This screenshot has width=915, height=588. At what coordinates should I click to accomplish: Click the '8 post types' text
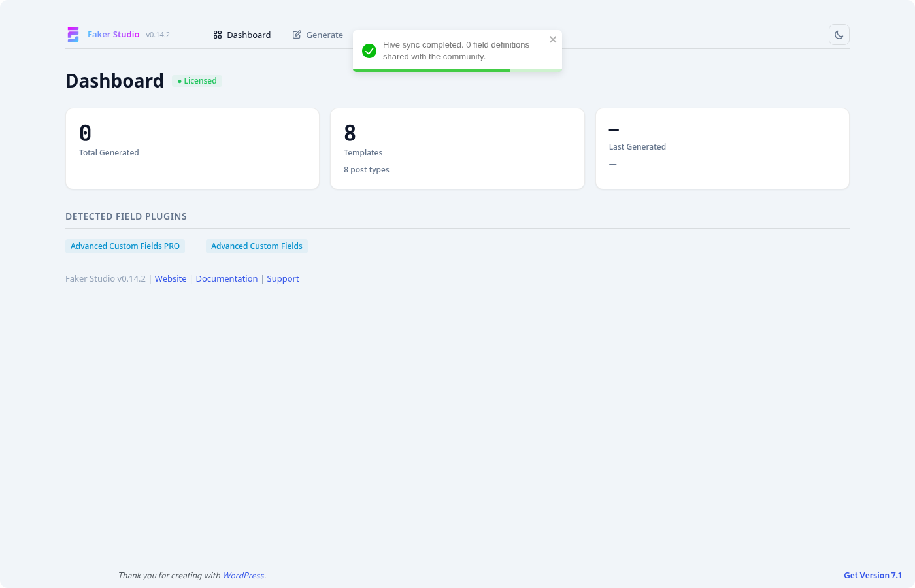pos(367,170)
